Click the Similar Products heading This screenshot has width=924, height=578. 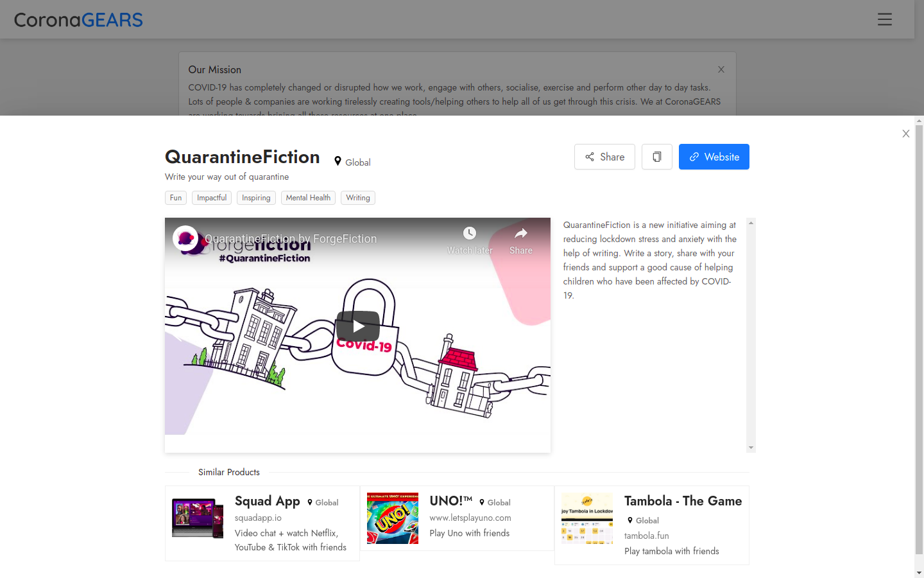(229, 472)
